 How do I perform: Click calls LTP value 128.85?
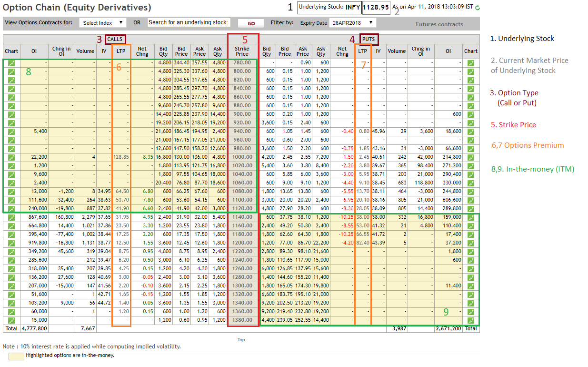point(121,157)
